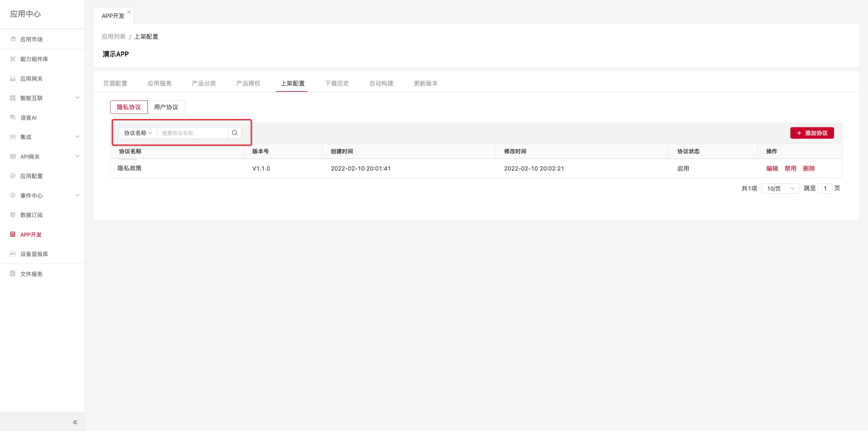Expand the 智能互联 sidebar submenu

coord(77,98)
